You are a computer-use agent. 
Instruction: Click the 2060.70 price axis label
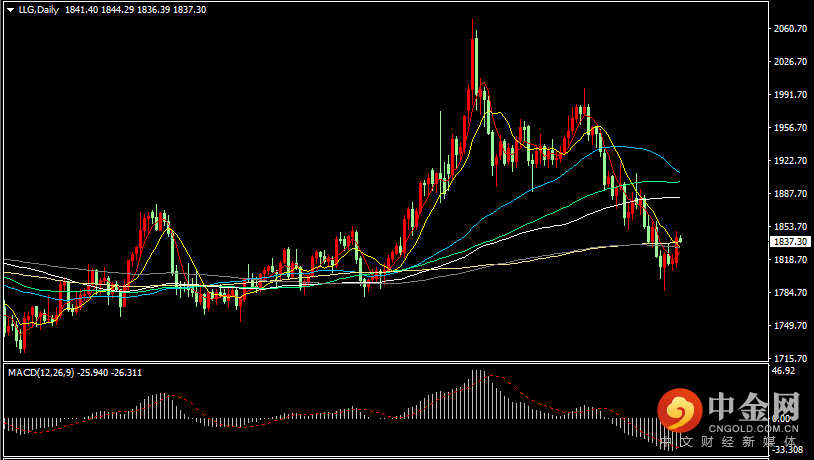click(x=791, y=29)
